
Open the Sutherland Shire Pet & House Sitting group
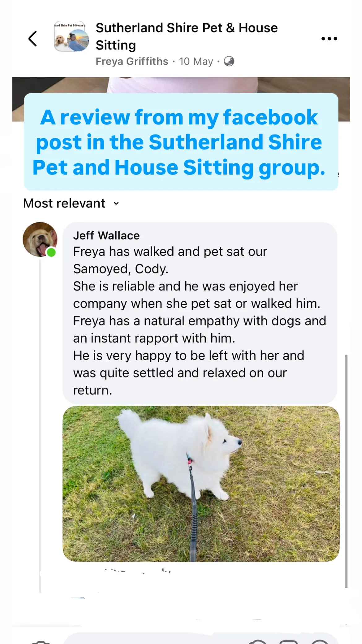187,36
